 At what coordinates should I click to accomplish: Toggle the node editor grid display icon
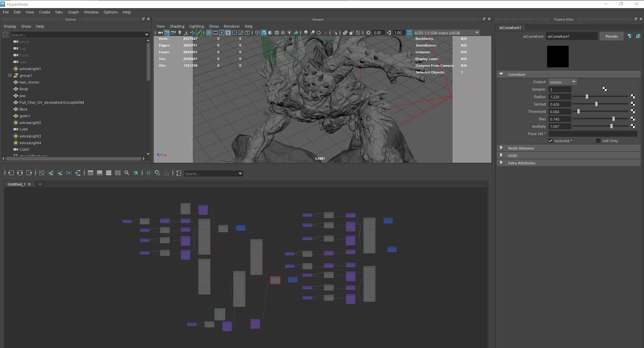point(148,173)
